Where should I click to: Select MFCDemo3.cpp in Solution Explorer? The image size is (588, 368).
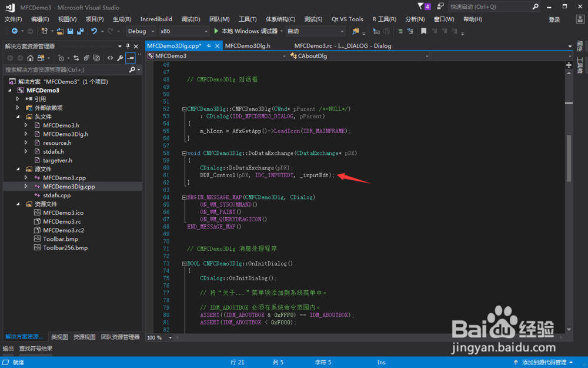tap(64, 178)
